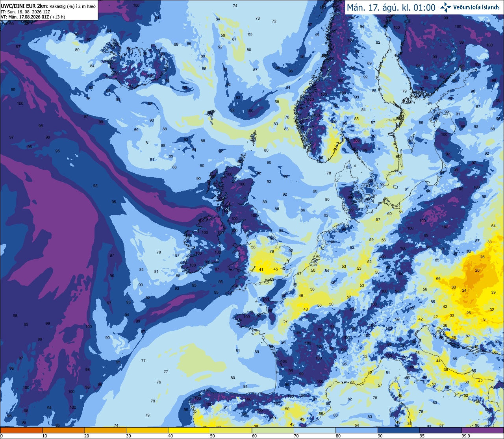This screenshot has width=504, height=439.
Task: Choose the navy 95–99.9 legend swatch
Action: pos(440,430)
